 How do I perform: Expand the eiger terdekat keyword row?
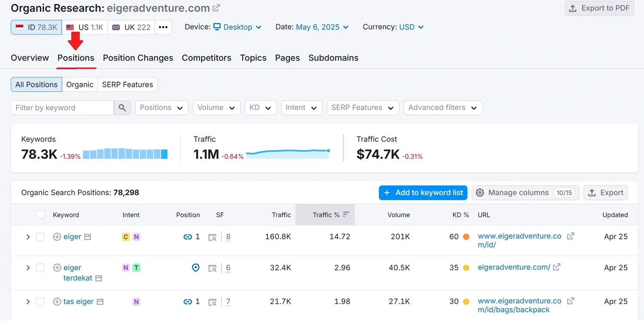28,268
